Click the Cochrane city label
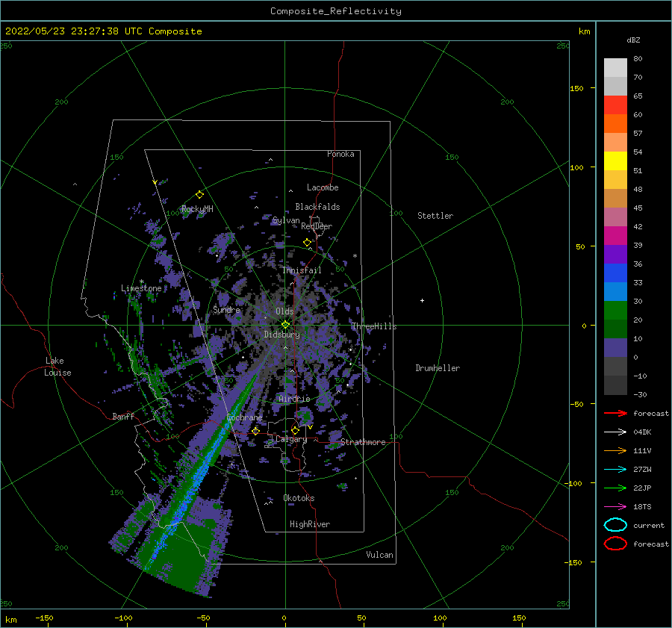This screenshot has width=672, height=628. 244,417
